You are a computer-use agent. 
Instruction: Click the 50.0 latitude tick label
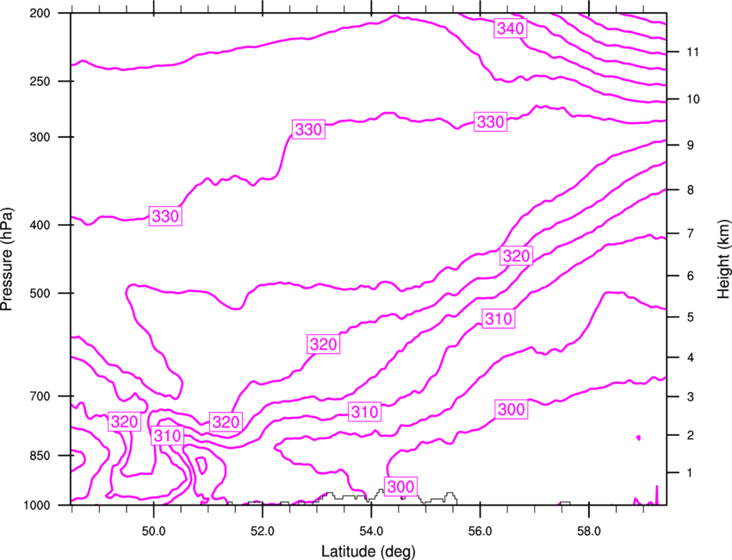153,532
